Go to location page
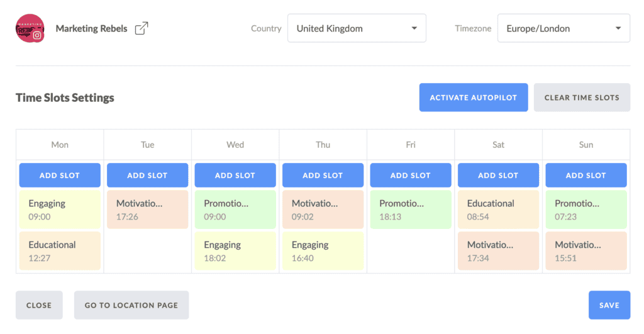Screen dimensions: 644x334 click(x=131, y=305)
